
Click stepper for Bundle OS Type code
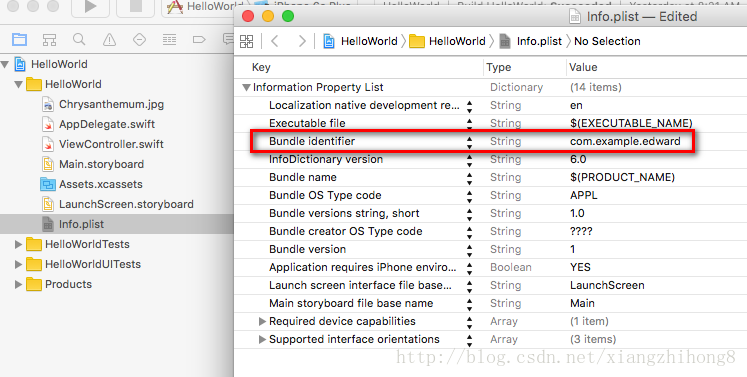coord(470,196)
